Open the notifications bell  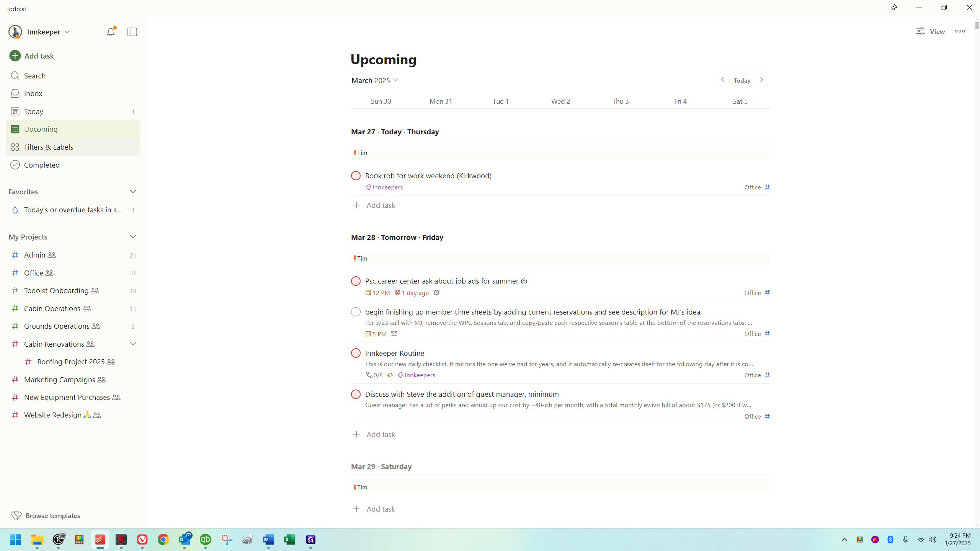click(x=111, y=32)
